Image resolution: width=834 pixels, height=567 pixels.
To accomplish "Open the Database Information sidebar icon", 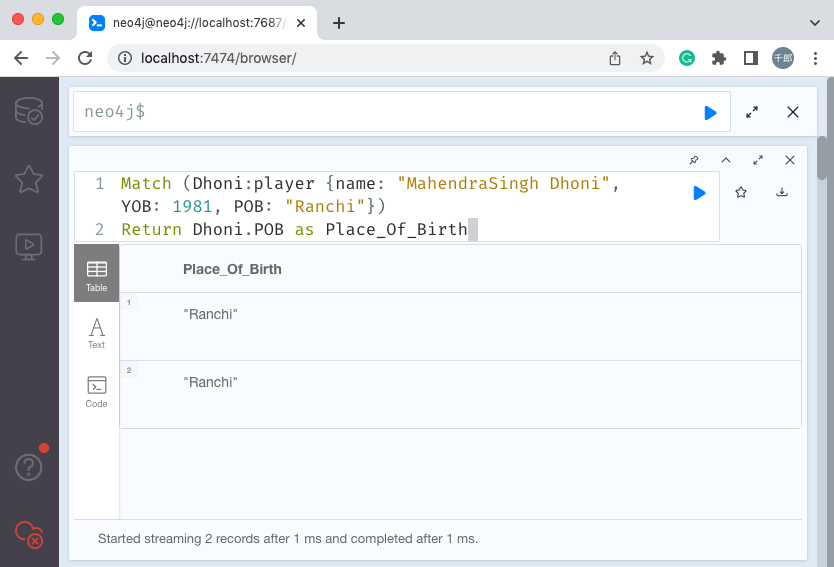I will (29, 111).
